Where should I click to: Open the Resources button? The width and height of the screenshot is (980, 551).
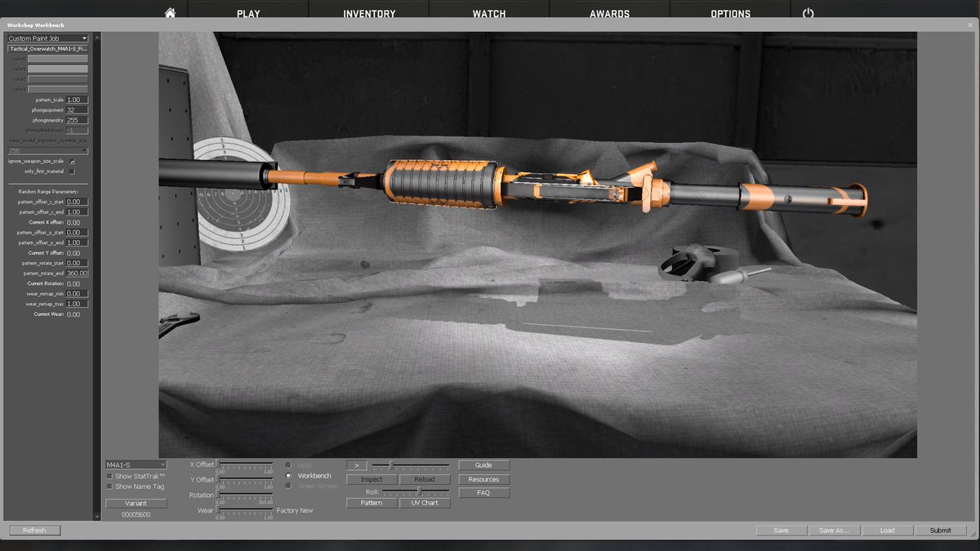[483, 479]
